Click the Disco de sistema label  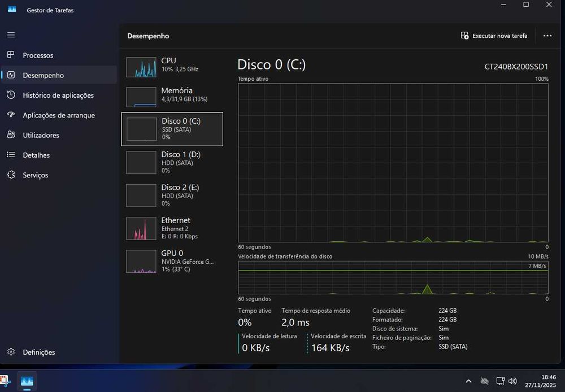tap(395, 329)
